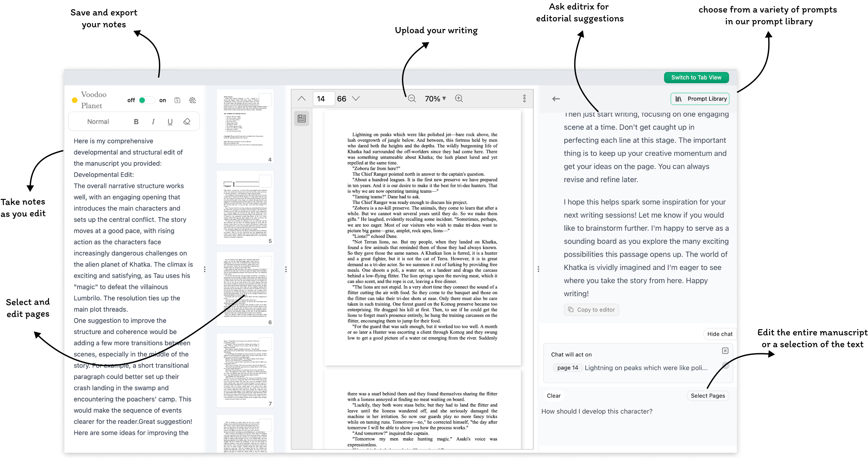The width and height of the screenshot is (868, 460).
Task: Dismiss the 'Chat will act on' box
Action: pyautogui.click(x=725, y=351)
